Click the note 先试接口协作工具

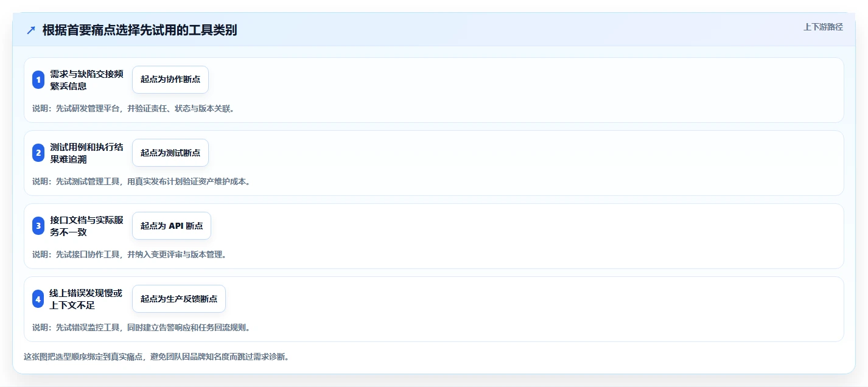coord(130,254)
